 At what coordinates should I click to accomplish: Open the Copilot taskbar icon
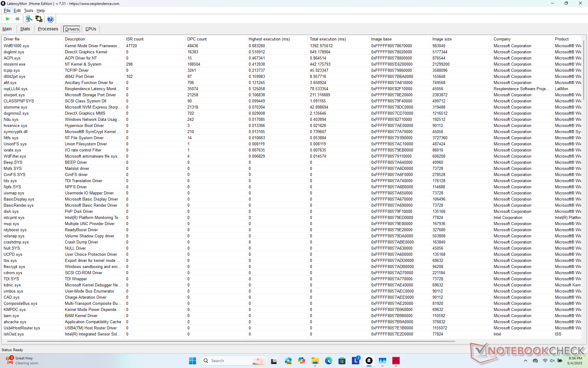point(302,361)
